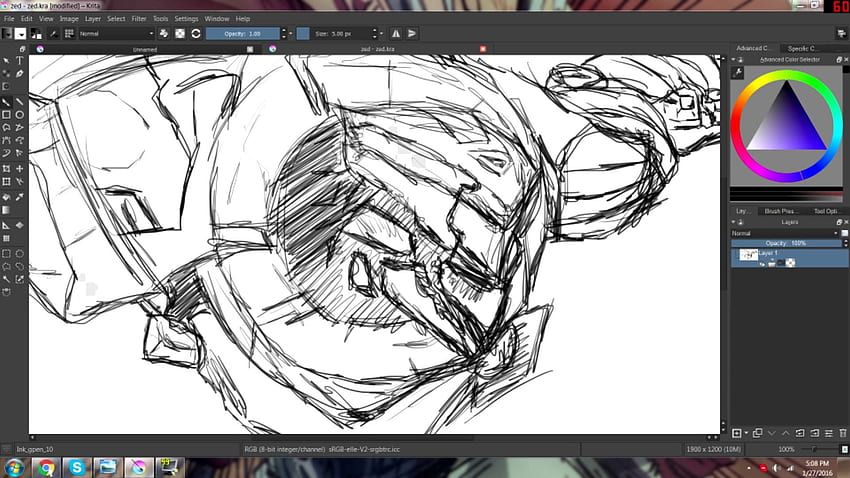Float the Layers docker panel
The image size is (850, 478).
click(x=839, y=222)
